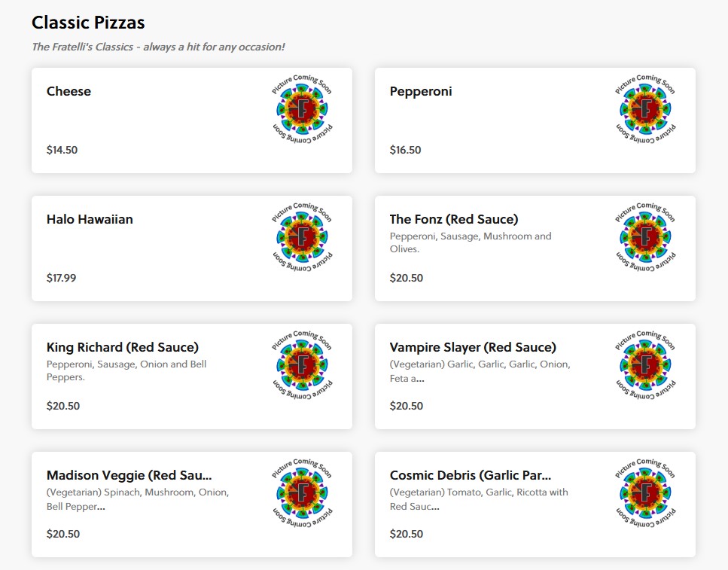Open the Halo Hawaiian item title
Viewport: 728px width, 570px height.
point(90,219)
